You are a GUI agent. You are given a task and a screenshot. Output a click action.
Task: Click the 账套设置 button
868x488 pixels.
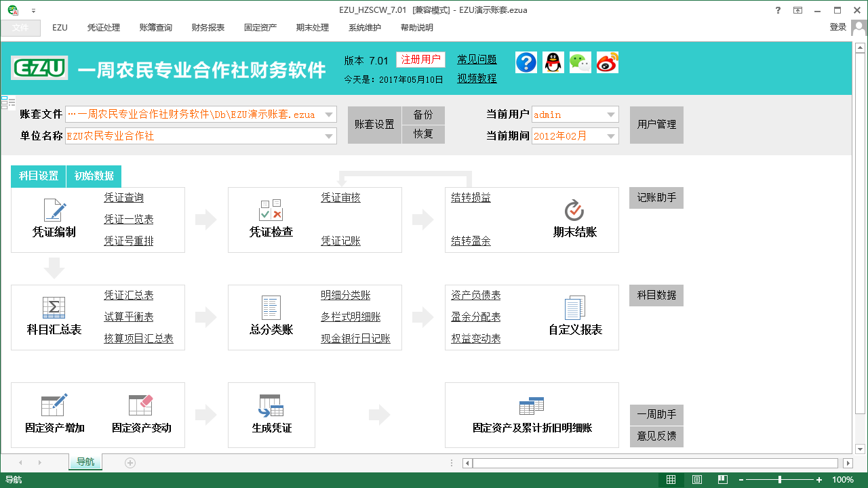374,125
